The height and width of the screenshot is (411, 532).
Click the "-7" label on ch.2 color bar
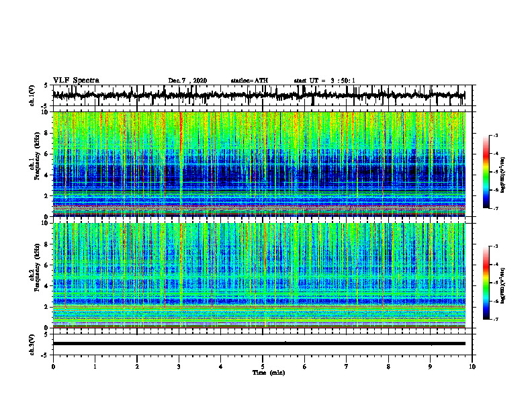(x=496, y=319)
